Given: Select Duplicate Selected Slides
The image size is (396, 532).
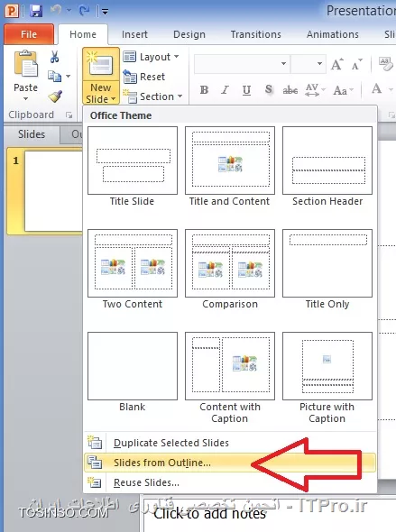Looking at the screenshot, I should (x=230, y=443).
